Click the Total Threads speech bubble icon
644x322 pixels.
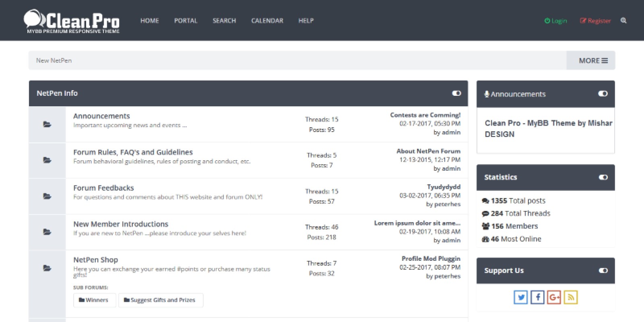click(485, 214)
